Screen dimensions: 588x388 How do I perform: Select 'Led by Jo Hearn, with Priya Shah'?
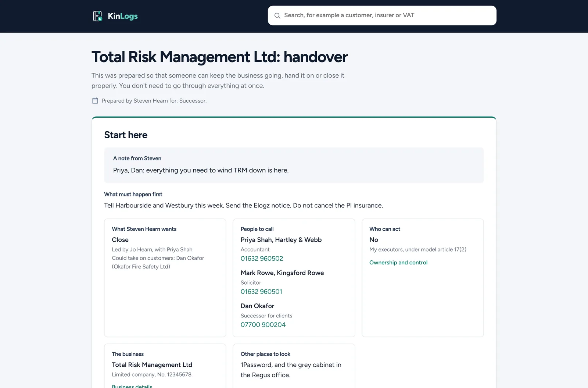pyautogui.click(x=152, y=249)
